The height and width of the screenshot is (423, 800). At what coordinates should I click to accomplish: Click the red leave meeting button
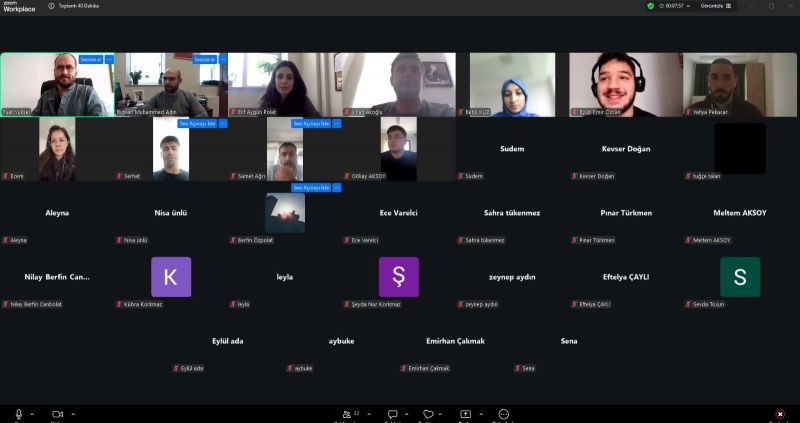pos(780,413)
